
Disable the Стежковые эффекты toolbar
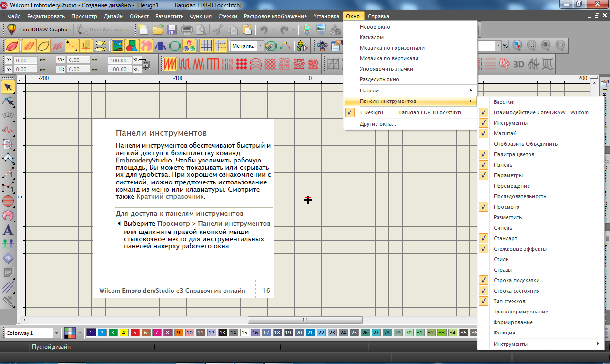pyautogui.click(x=520, y=249)
